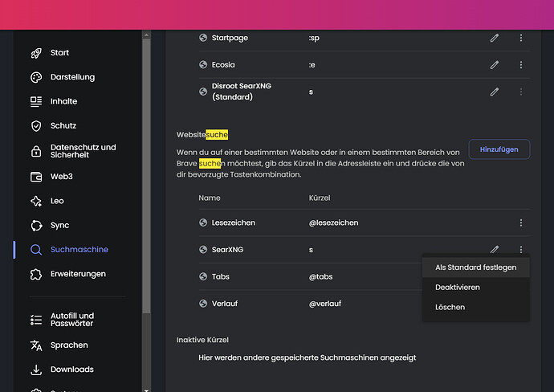Click the Sync icon in sidebar
Image resolution: width=554 pixels, height=392 pixels.
[36, 226]
